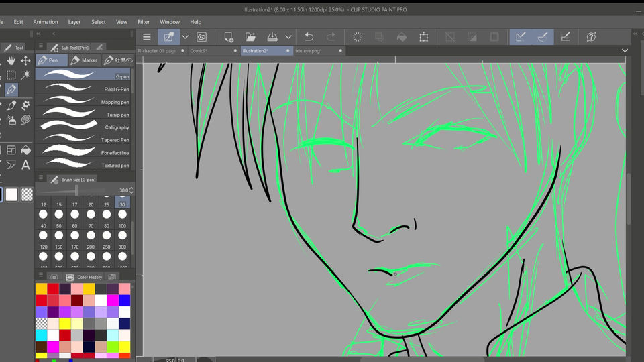
Task: Switch to the Marker sub tool group
Action: click(x=85, y=60)
